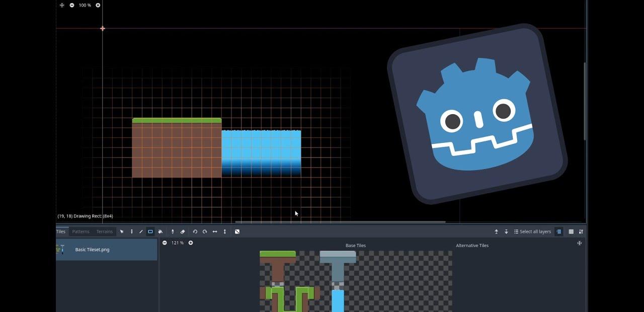Select next tile map layer arrow

pos(506,231)
